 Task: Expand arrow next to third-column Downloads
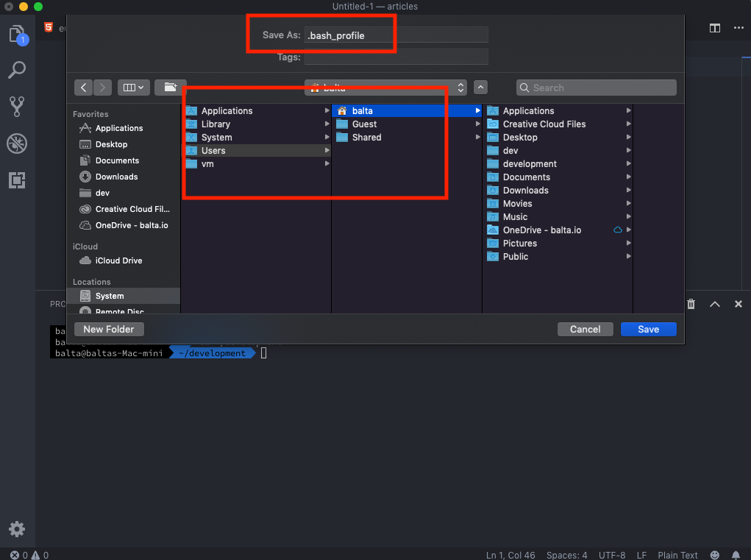pyautogui.click(x=628, y=190)
